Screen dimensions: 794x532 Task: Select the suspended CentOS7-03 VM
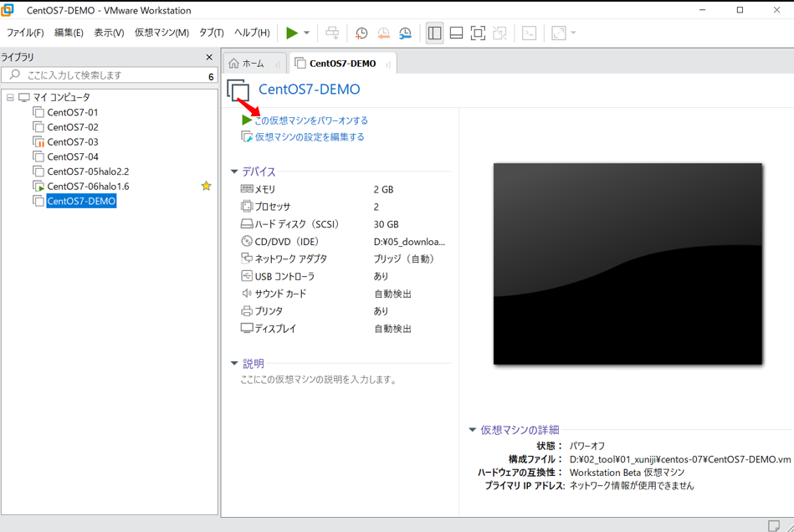[x=73, y=141]
